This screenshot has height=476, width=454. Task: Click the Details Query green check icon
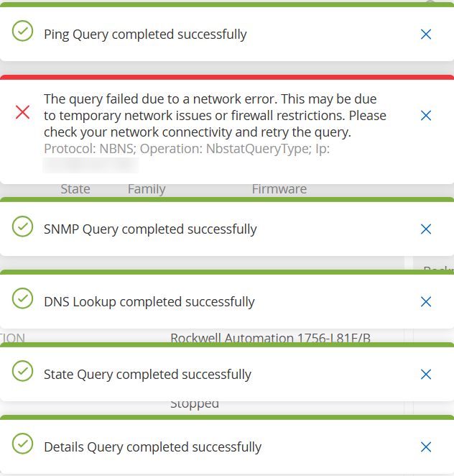pyautogui.click(x=23, y=444)
